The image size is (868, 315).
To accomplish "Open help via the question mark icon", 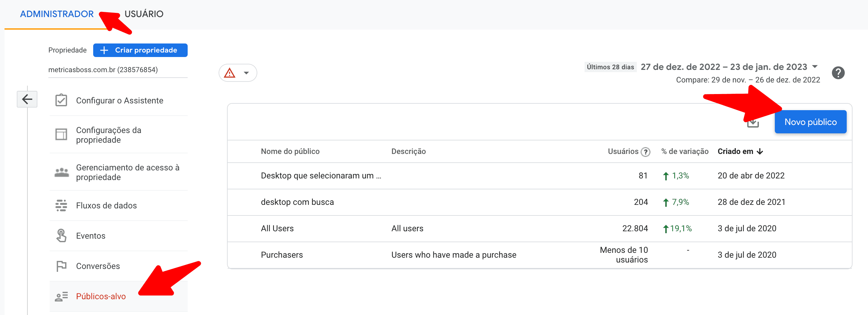I will [x=838, y=73].
